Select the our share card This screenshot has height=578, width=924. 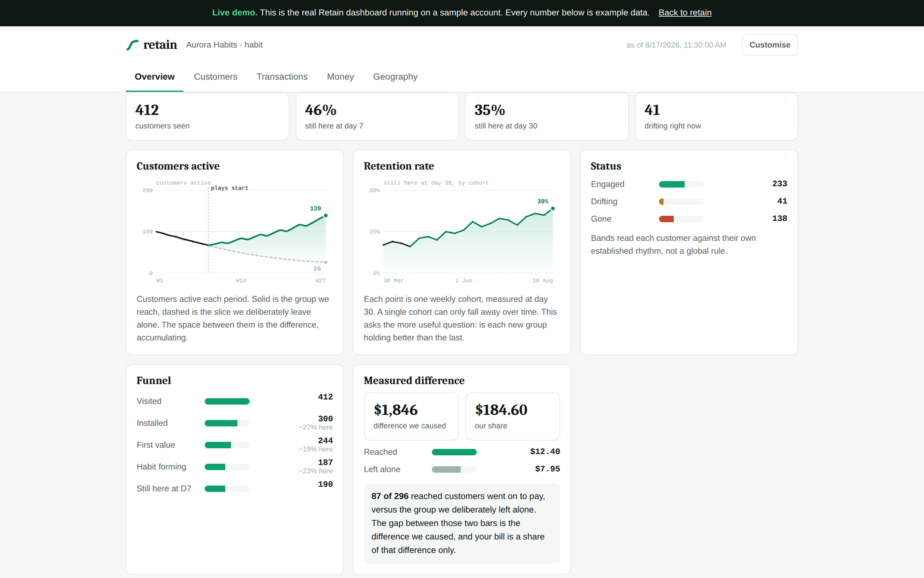click(x=513, y=416)
